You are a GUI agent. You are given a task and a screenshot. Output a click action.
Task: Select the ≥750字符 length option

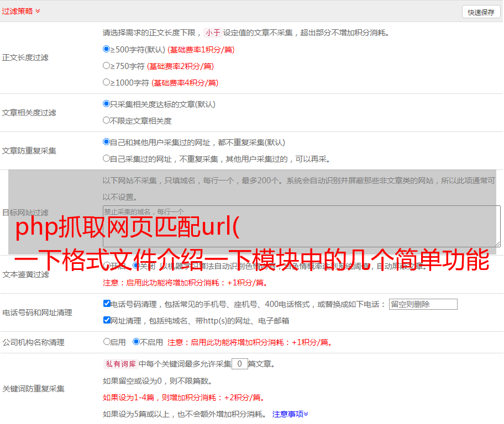[x=106, y=66]
